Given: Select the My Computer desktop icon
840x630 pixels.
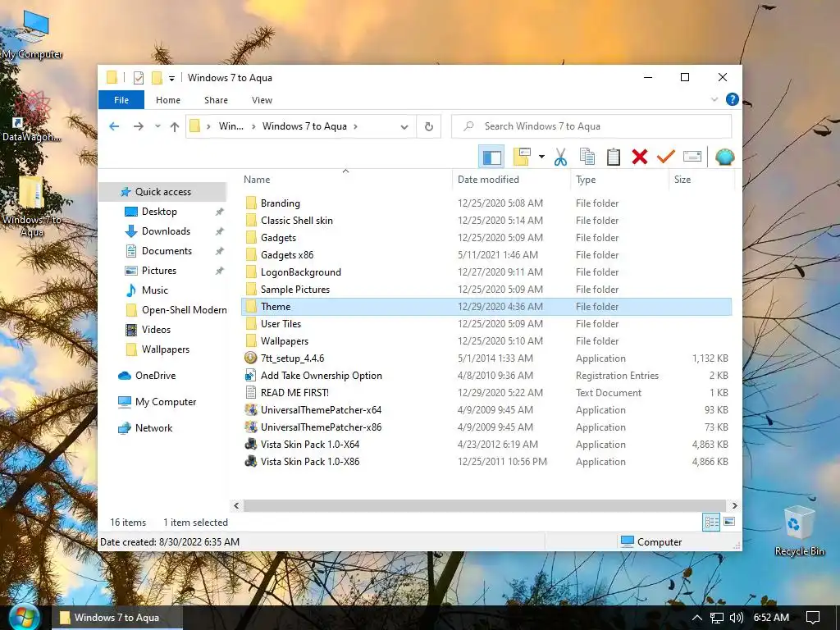Looking at the screenshot, I should [x=32, y=34].
